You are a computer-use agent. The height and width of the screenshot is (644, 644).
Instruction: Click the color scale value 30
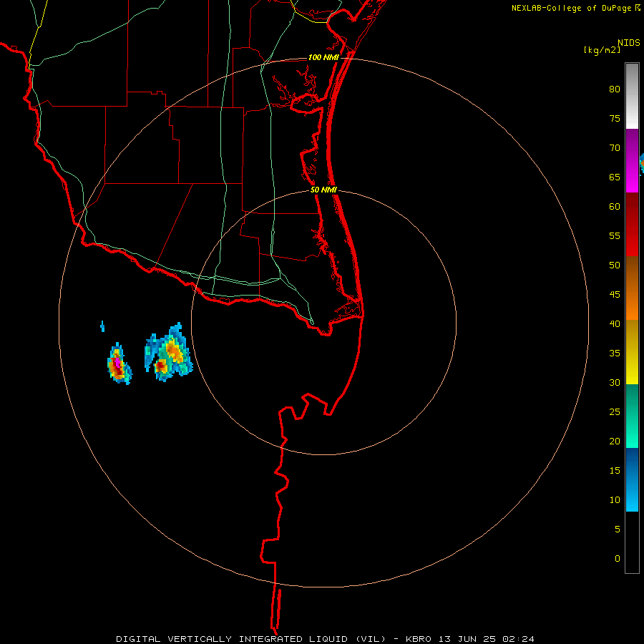[615, 382]
